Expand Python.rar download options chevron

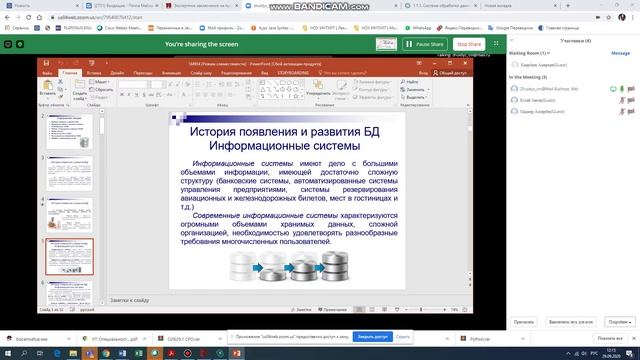pos(523,339)
